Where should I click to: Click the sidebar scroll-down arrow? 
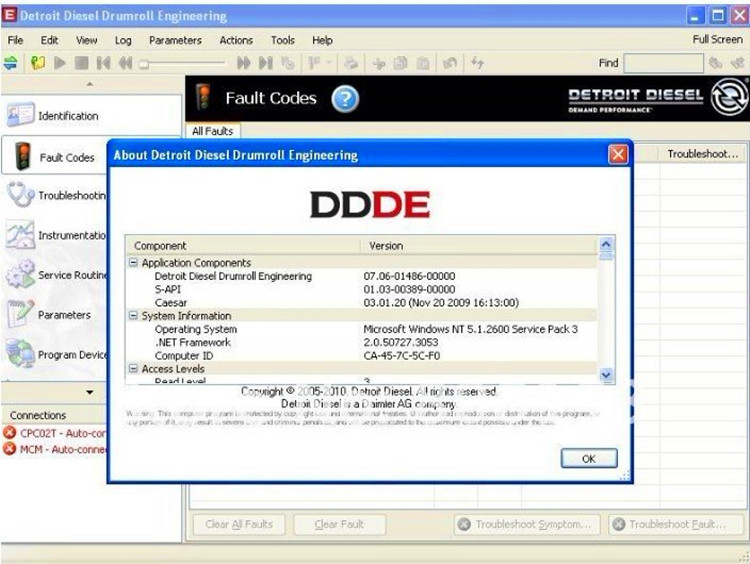90,392
